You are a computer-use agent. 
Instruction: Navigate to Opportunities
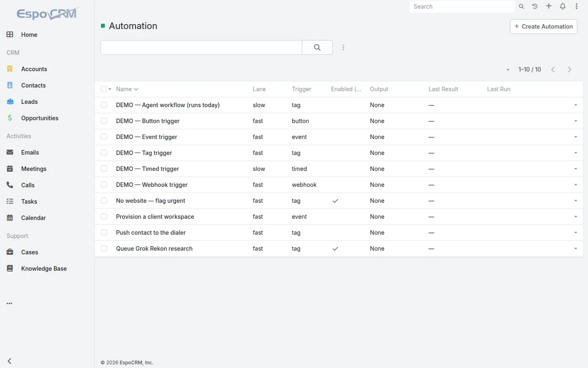pyautogui.click(x=40, y=118)
